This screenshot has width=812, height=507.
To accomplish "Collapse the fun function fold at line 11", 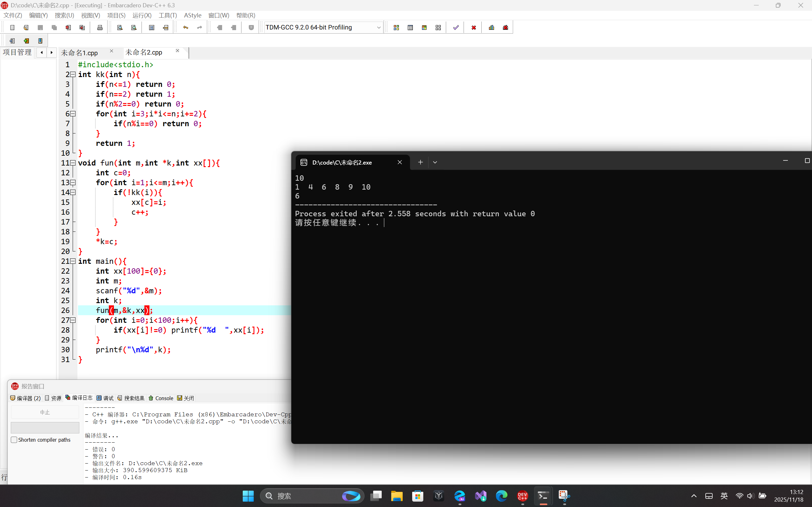I will coord(73,163).
